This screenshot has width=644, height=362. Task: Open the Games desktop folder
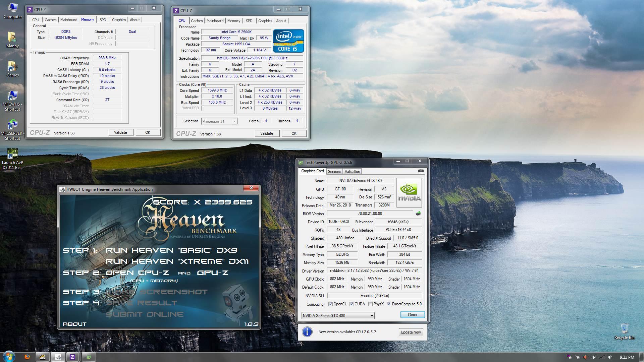[x=12, y=69]
